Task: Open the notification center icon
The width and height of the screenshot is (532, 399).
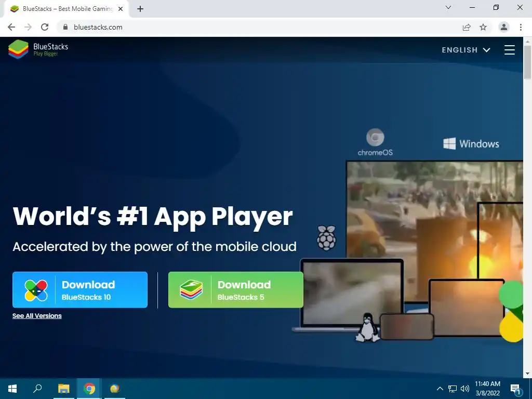Action: pyautogui.click(x=516, y=389)
